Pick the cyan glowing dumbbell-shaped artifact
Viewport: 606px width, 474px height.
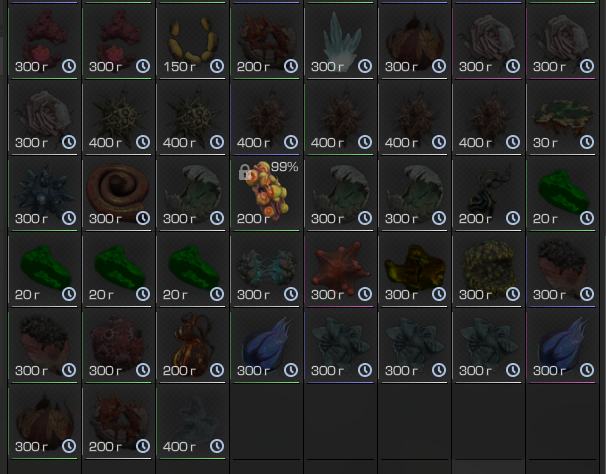click(266, 268)
